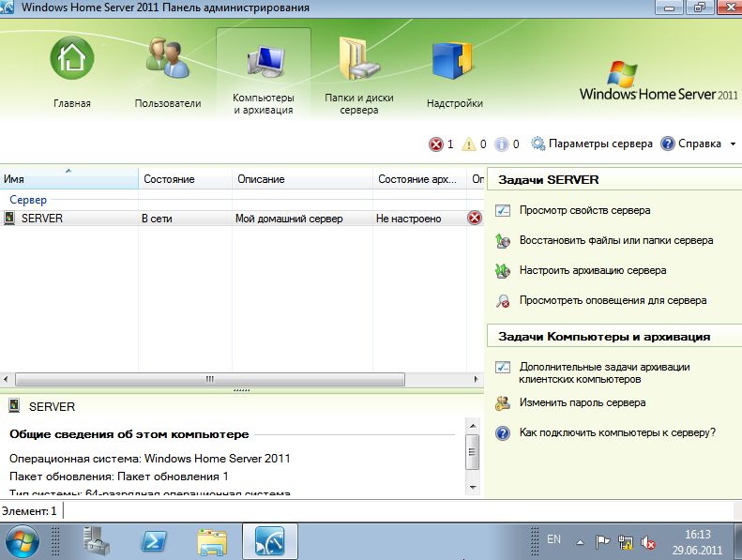Screen dimensions: 742x560
Task: Click the Action Center flag tray icon
Action: tap(602, 542)
